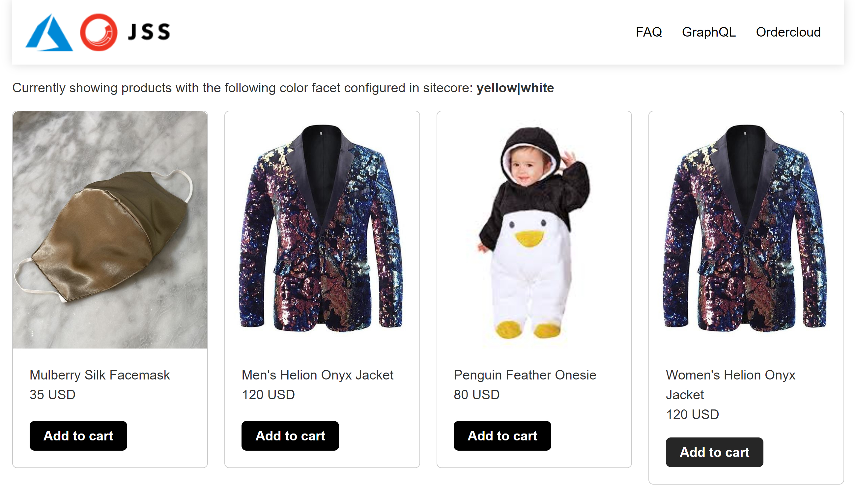
Task: Add Penguin Feather Onesie to cart
Action: [502, 435]
